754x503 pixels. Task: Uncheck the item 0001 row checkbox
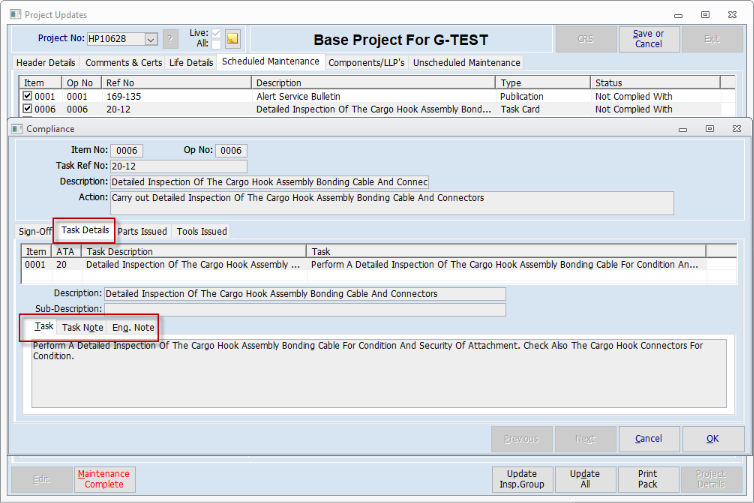27,96
